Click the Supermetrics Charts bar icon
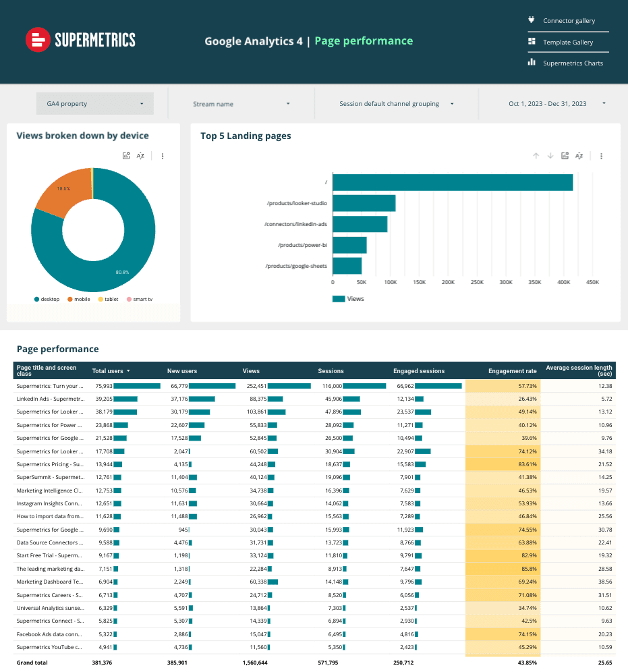628x672 pixels. tap(532, 63)
